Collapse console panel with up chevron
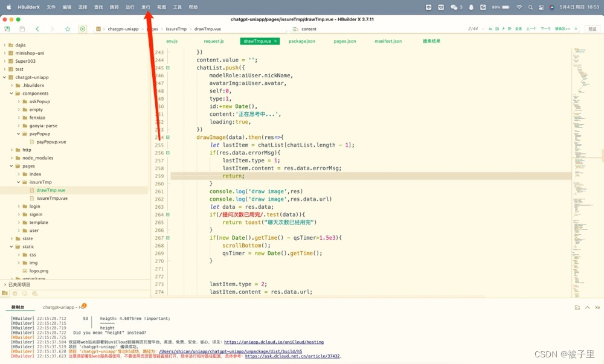Screen dimensions: 604x364 (x=588, y=307)
